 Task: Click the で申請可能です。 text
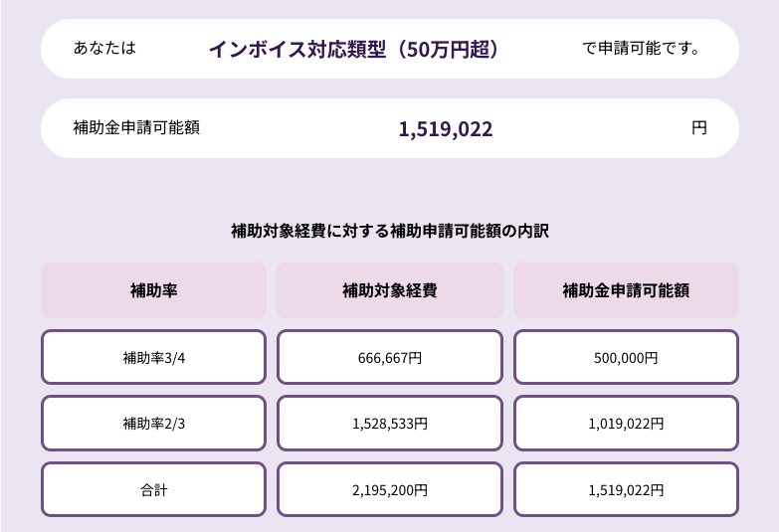pyautogui.click(x=641, y=49)
